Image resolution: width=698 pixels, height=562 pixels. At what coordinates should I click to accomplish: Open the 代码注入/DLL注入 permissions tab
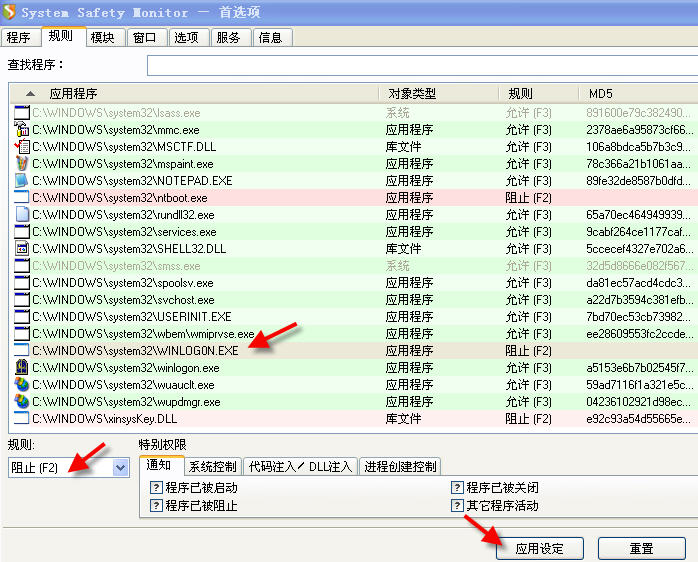[x=300, y=467]
